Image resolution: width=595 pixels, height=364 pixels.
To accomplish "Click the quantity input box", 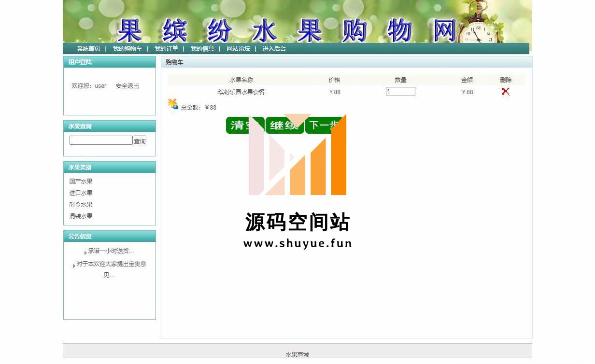I will pos(400,92).
